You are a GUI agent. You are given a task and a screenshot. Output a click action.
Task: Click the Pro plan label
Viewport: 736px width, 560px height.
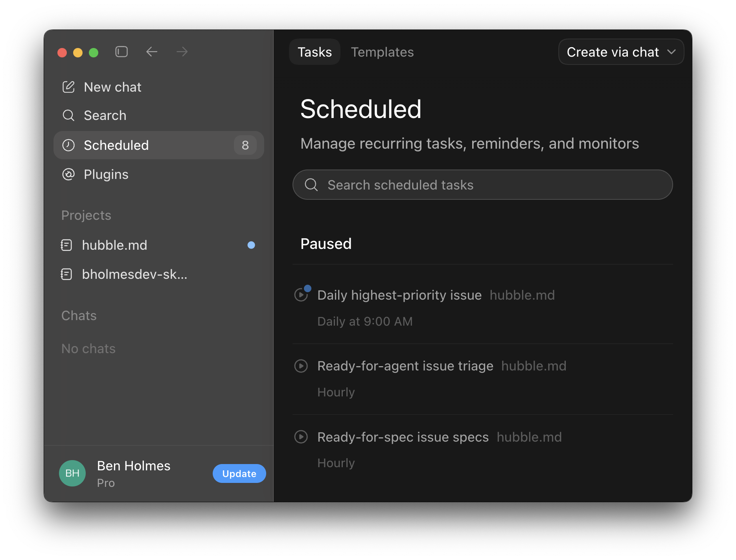coord(106,483)
